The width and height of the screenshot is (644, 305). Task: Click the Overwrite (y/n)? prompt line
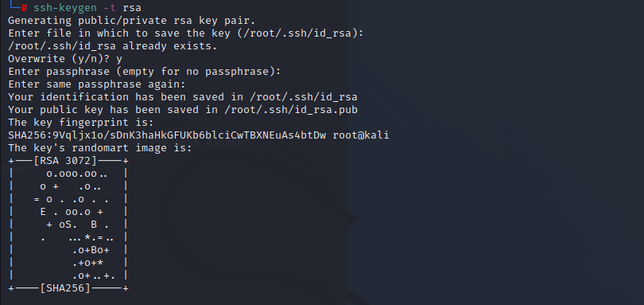tap(65, 59)
